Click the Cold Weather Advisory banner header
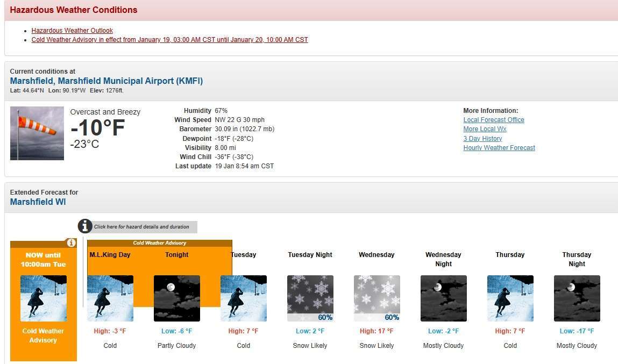The height and width of the screenshot is (364, 618). click(159, 243)
